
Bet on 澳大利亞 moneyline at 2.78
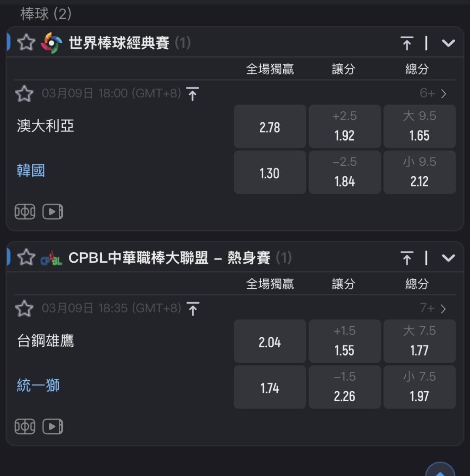click(x=270, y=127)
